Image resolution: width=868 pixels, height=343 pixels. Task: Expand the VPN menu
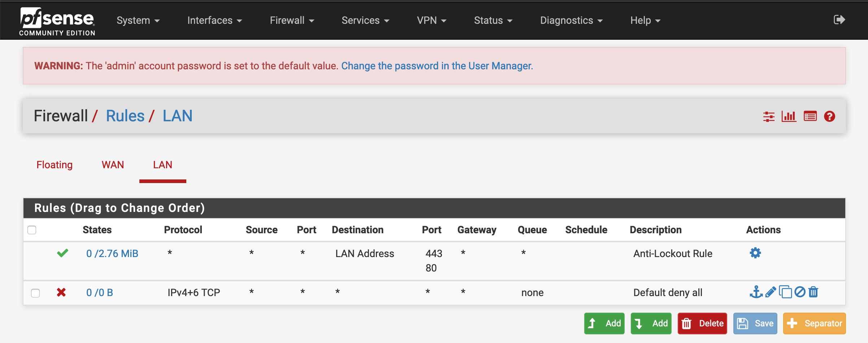point(431,21)
